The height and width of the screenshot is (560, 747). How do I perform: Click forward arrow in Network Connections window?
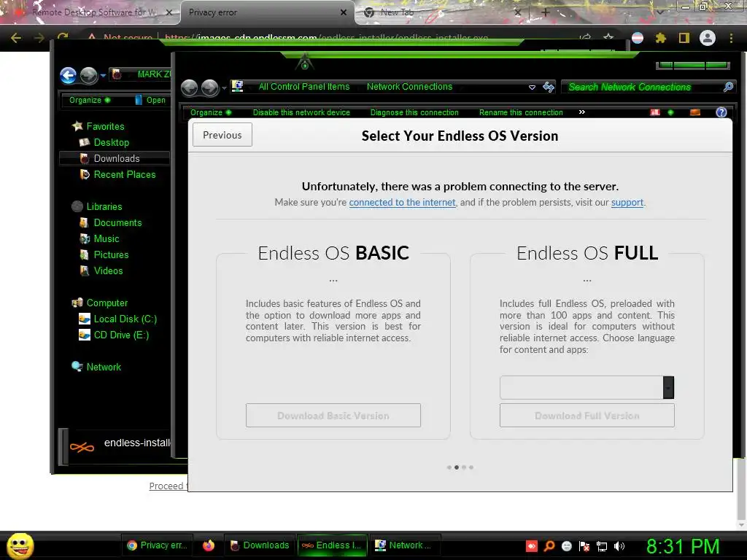tap(209, 87)
